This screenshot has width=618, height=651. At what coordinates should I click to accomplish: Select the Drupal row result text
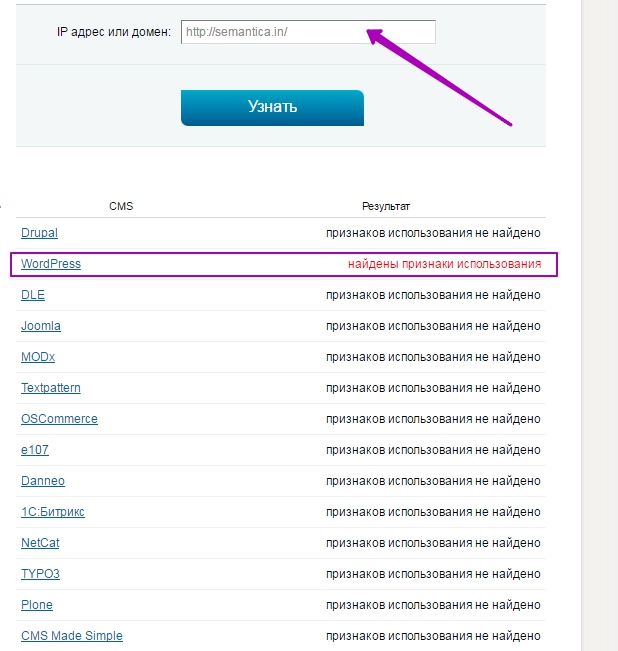click(433, 233)
